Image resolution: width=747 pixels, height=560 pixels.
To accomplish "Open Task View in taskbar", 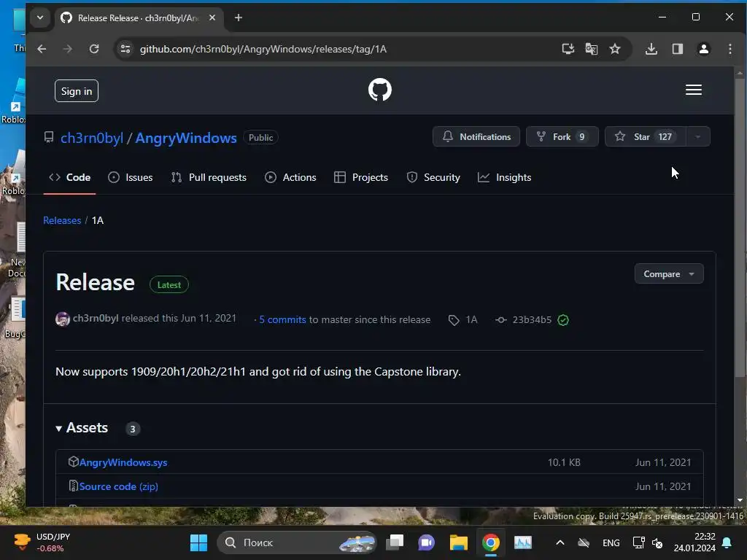I will tap(395, 542).
